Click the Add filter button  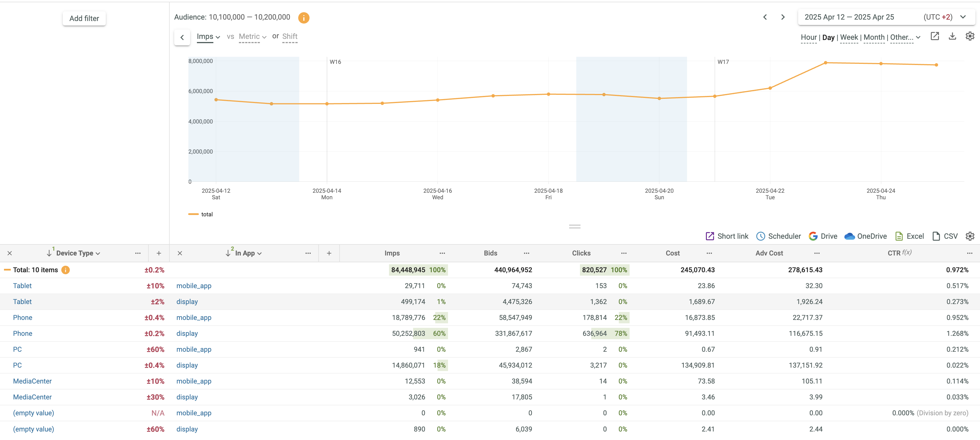click(84, 18)
